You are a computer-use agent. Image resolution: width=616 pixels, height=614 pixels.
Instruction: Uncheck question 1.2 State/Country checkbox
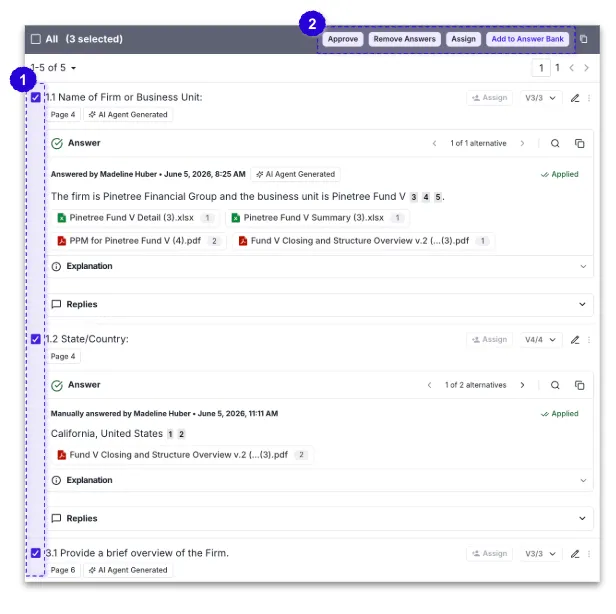pos(36,339)
